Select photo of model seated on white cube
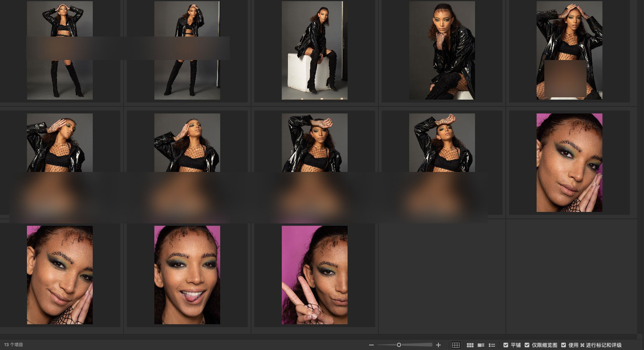644x350 pixels. 314,50
